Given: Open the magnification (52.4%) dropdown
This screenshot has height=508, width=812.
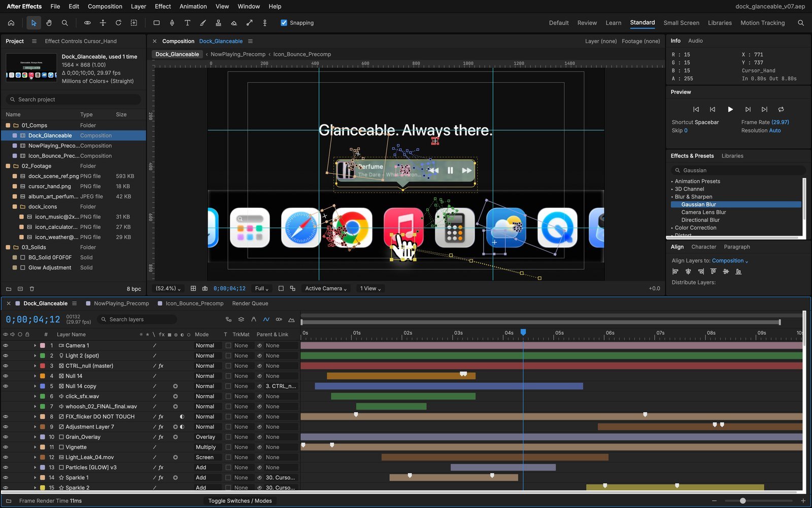Looking at the screenshot, I should 168,289.
